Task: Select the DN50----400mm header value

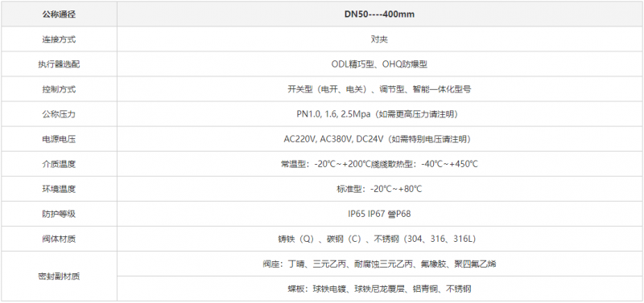Action: 379,14
